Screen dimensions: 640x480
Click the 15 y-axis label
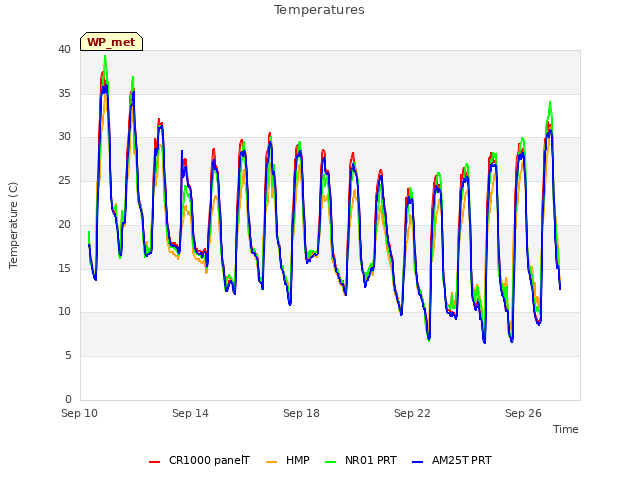[x=64, y=268]
